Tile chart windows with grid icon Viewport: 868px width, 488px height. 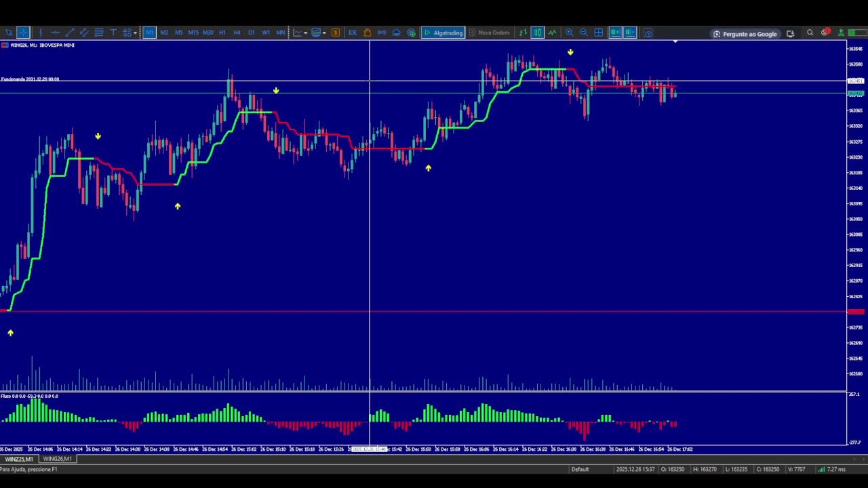point(599,33)
